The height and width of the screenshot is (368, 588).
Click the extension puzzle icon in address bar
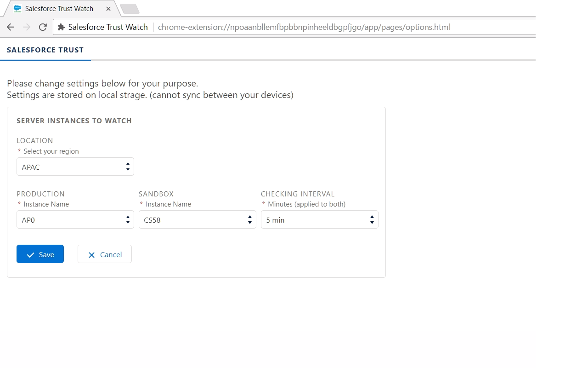click(x=61, y=27)
